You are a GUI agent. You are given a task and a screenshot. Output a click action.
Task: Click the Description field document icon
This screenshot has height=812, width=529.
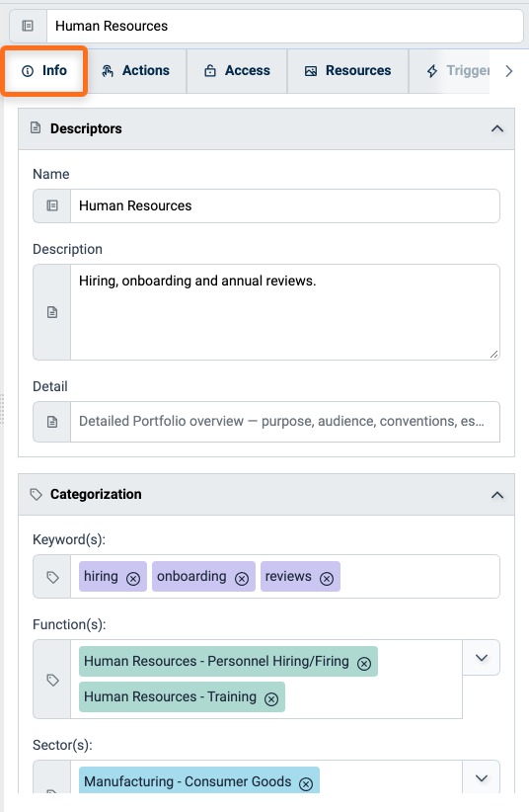coord(52,312)
